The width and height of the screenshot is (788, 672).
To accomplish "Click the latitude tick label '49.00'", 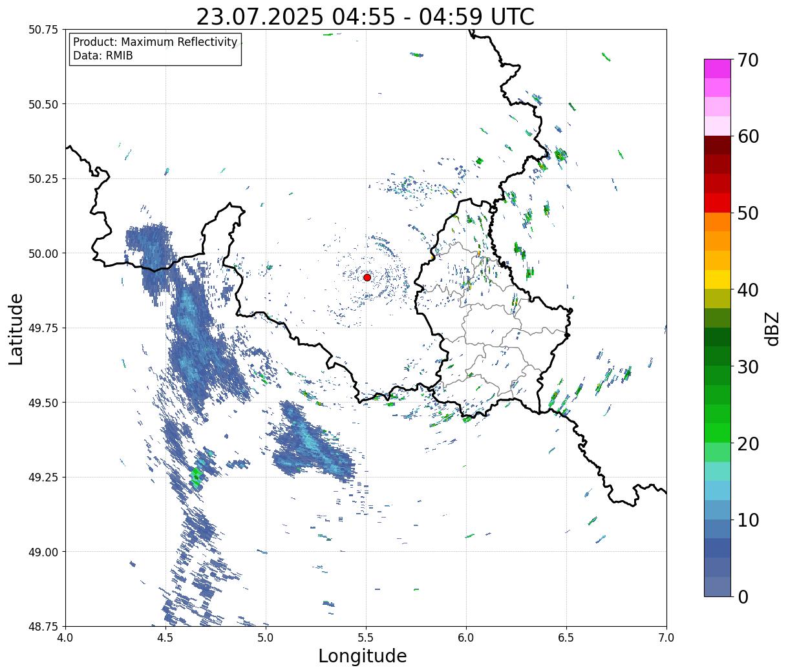I will [43, 552].
